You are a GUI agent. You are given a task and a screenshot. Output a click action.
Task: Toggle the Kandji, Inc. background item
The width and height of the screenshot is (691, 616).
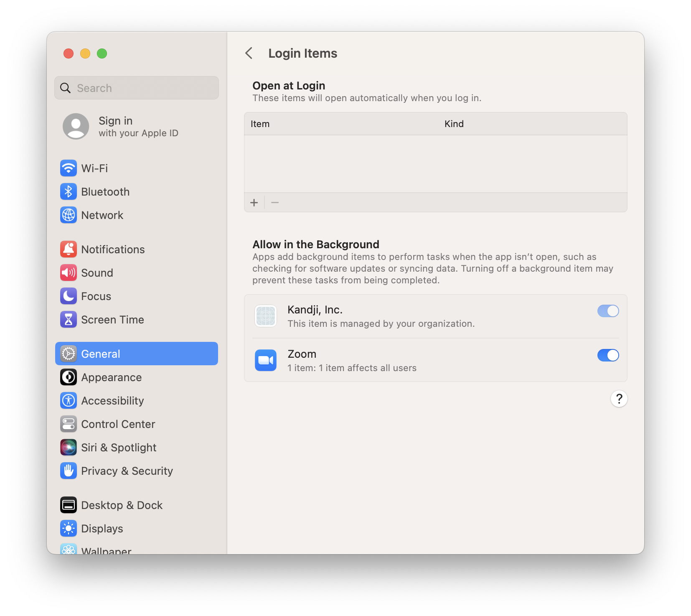click(x=608, y=311)
